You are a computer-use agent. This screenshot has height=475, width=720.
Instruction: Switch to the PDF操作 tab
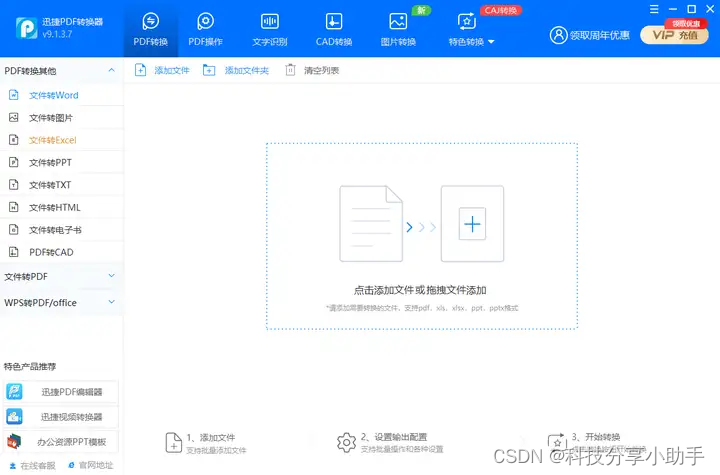tap(205, 29)
